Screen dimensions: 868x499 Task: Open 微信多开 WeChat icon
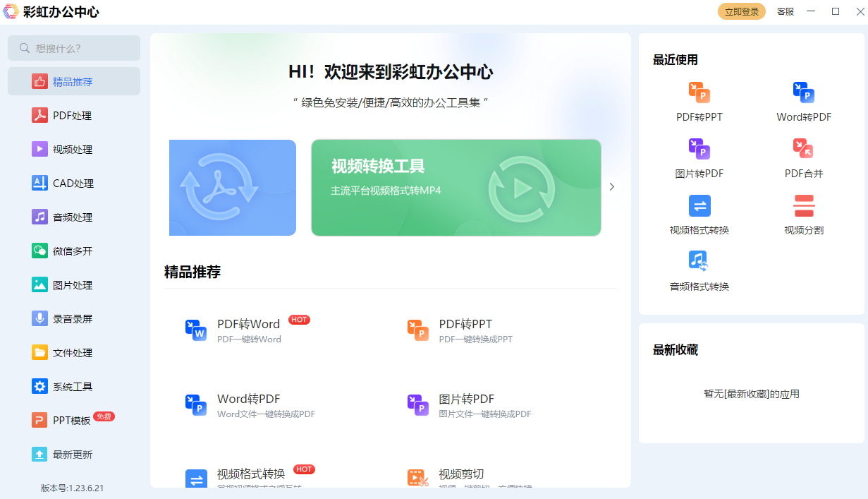point(39,251)
